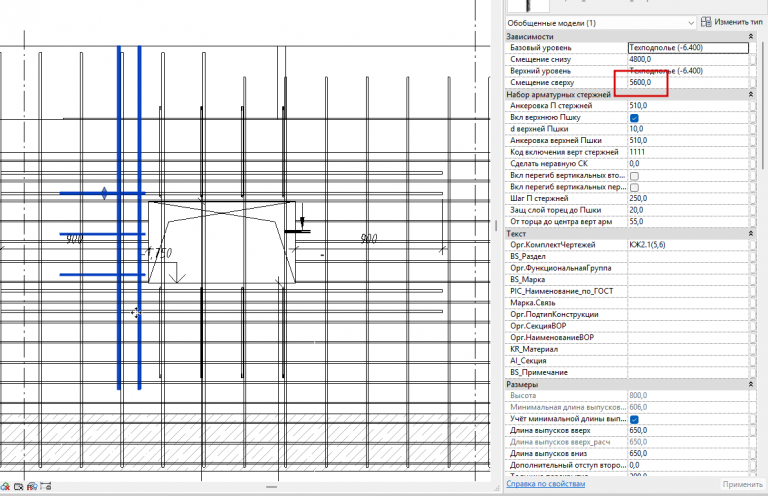Edit the Смещение сверху value 5600,0

click(x=688, y=83)
